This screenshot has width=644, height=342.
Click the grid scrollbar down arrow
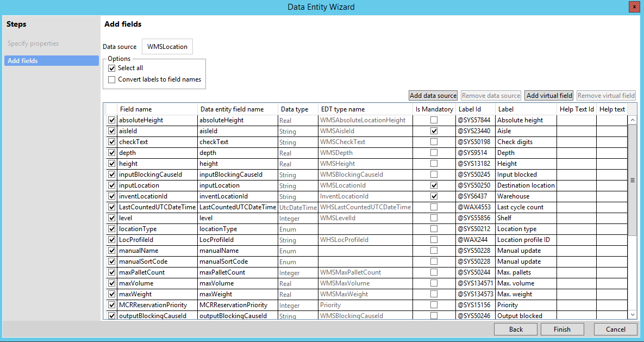633,314
